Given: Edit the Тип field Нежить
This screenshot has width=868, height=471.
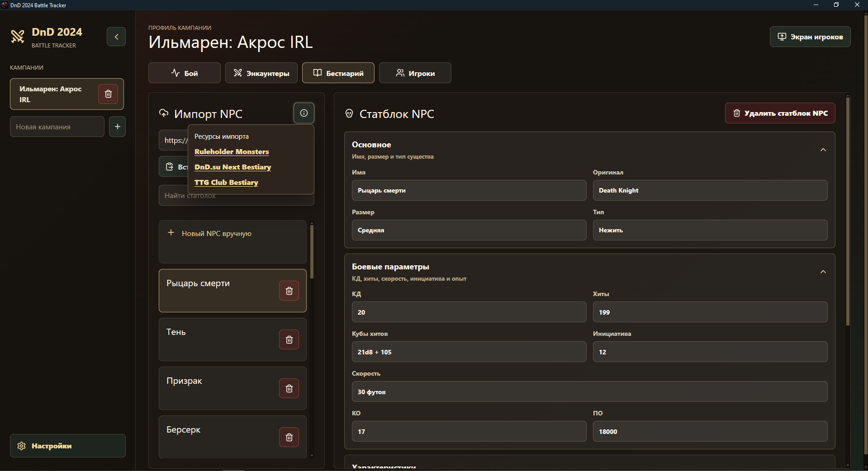Looking at the screenshot, I should (x=710, y=230).
